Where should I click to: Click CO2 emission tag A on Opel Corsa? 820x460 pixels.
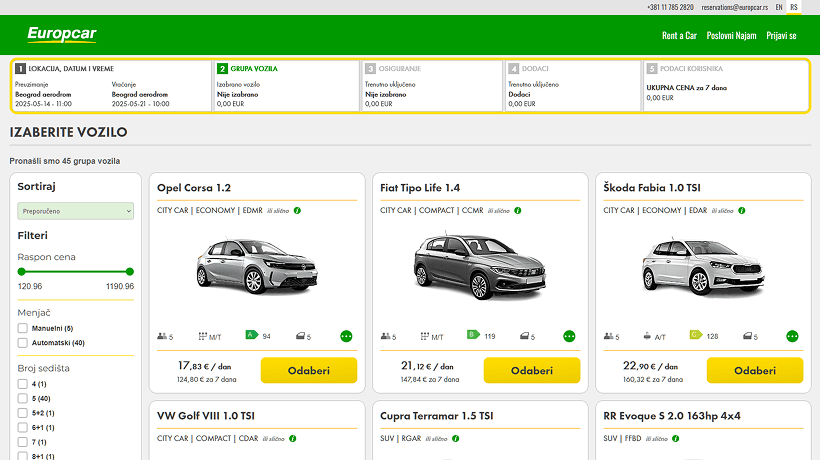pos(252,335)
